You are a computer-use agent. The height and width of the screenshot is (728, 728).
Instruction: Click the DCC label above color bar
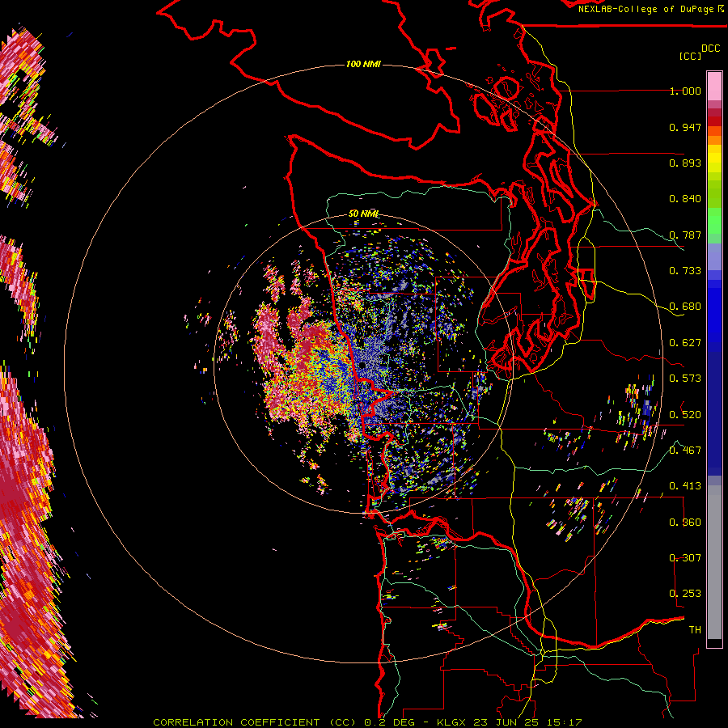pyautogui.click(x=711, y=49)
